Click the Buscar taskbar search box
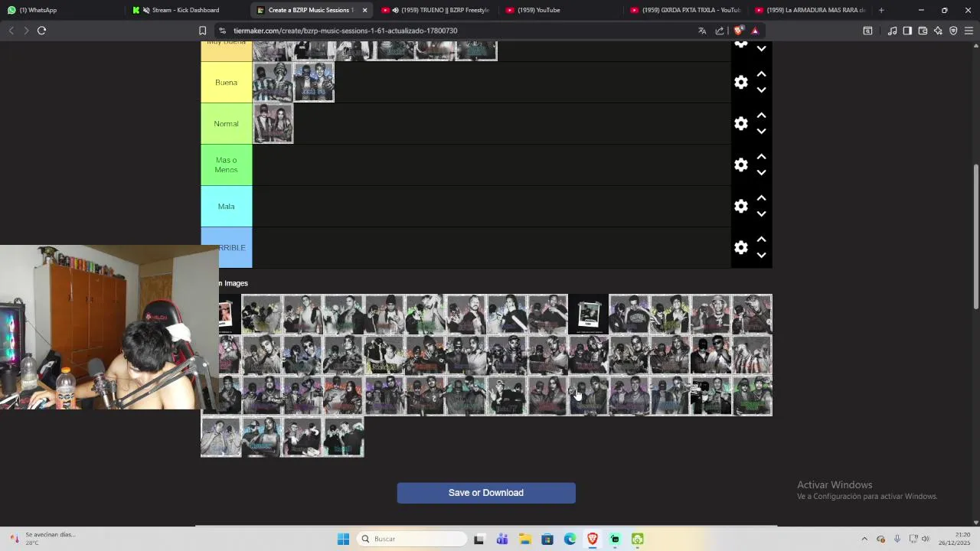The image size is (980, 551). click(412, 539)
